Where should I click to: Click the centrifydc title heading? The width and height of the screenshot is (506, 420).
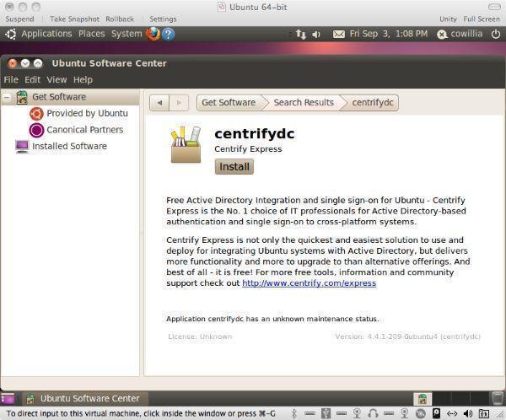pyautogui.click(x=255, y=133)
